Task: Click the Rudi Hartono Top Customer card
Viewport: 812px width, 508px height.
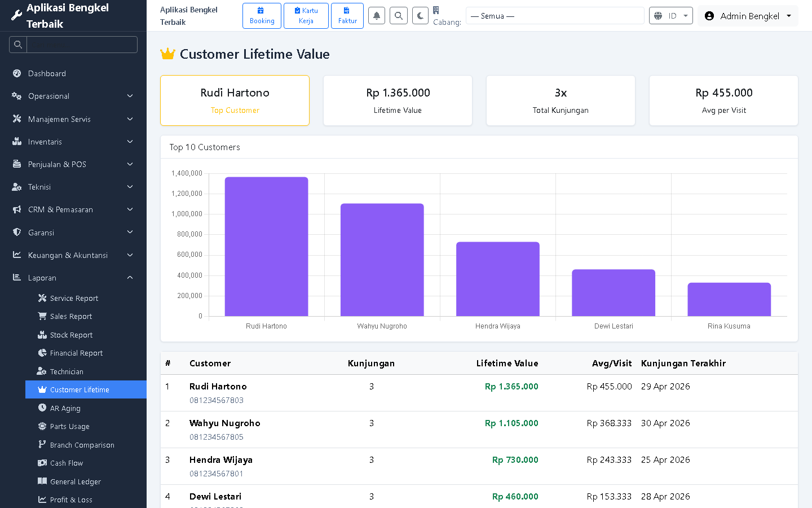Action: (235, 100)
